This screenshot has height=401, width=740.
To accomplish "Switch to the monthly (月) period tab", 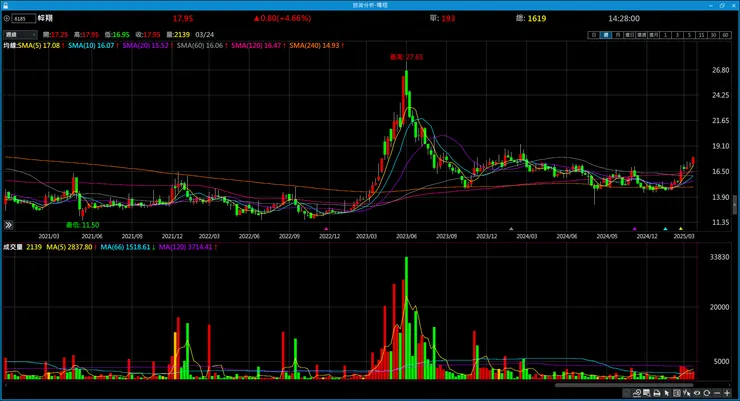I will [618, 35].
